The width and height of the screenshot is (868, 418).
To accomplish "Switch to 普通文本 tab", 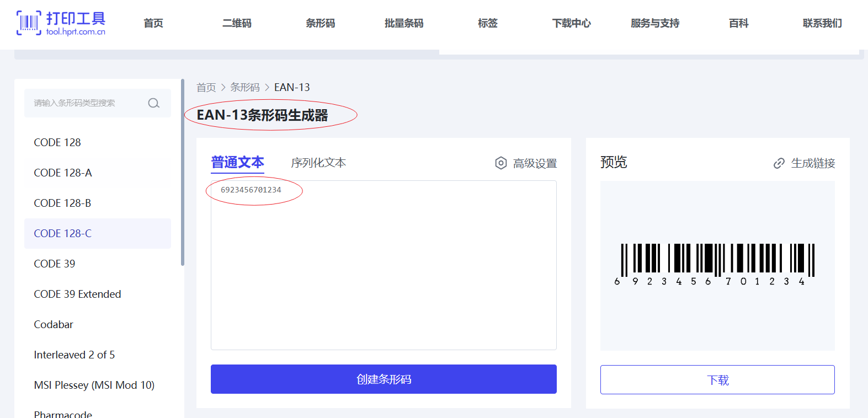I will (237, 163).
